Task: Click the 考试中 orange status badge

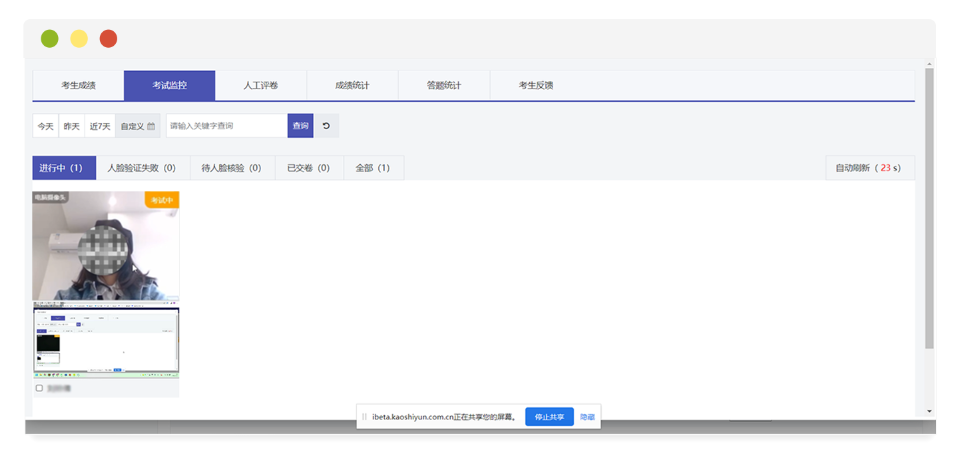Action: coord(162,200)
